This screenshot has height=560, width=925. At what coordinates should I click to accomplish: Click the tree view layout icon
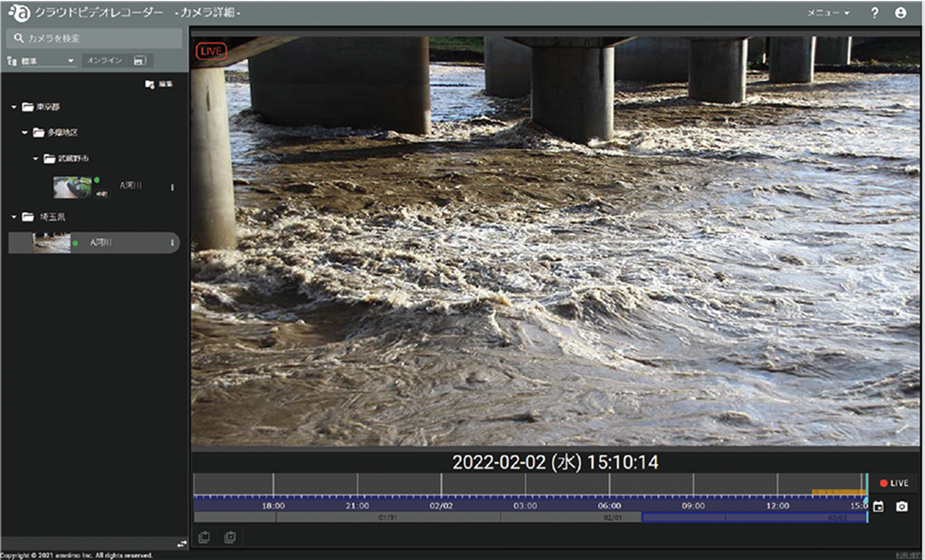pos(11,61)
